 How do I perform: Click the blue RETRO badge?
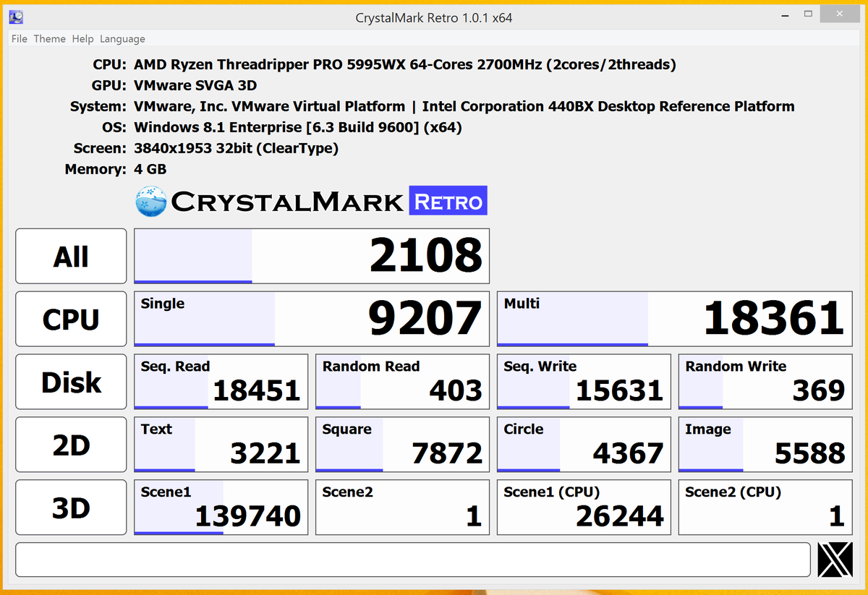click(447, 201)
